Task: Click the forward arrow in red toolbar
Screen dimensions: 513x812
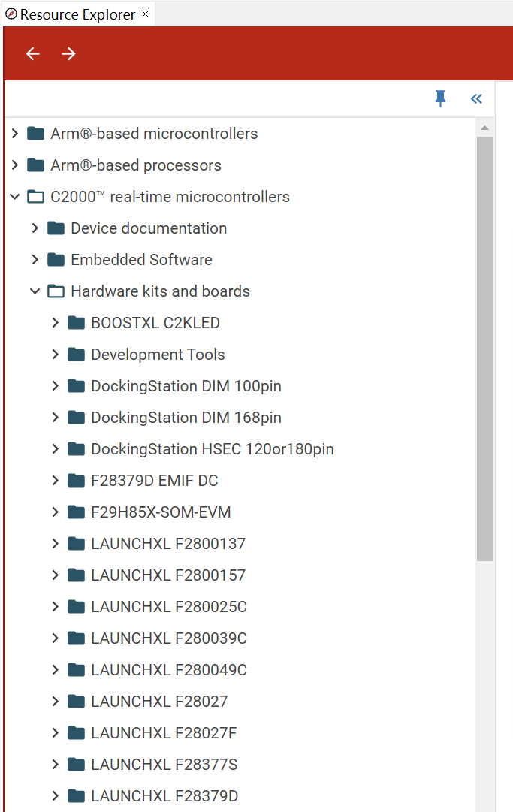Action: (x=68, y=53)
